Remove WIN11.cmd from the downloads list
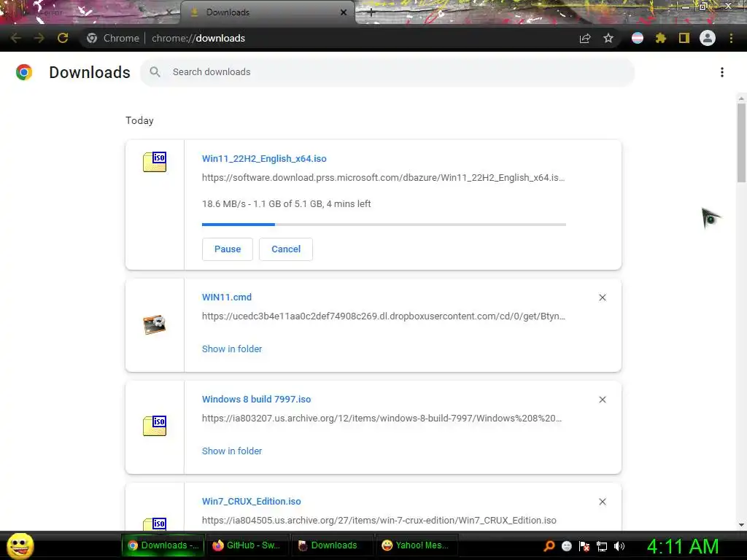This screenshot has width=747, height=560. click(x=602, y=297)
